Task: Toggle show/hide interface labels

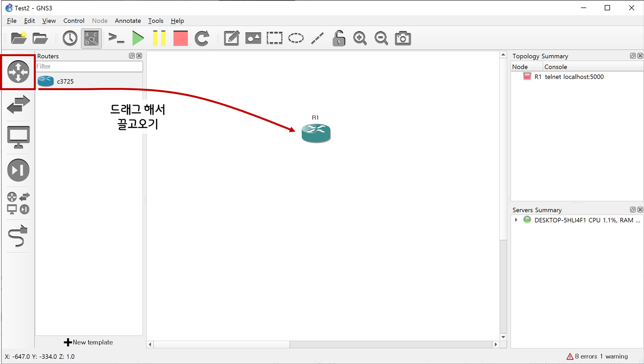Action: (x=91, y=38)
